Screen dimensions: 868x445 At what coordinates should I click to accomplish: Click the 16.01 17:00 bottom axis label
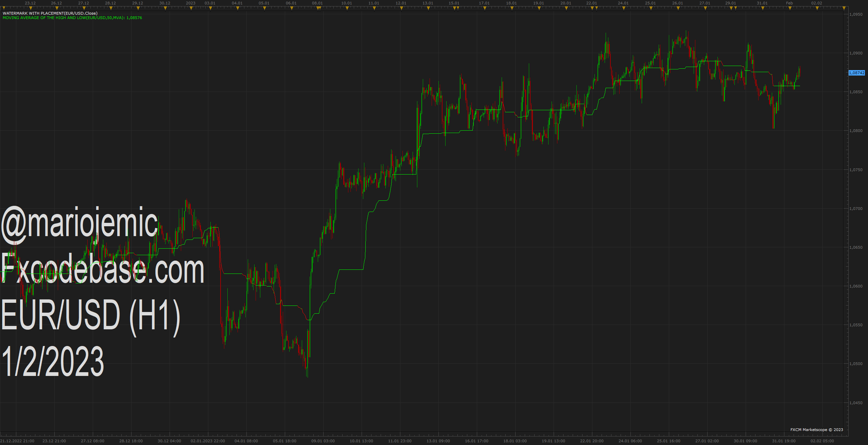pyautogui.click(x=477, y=441)
